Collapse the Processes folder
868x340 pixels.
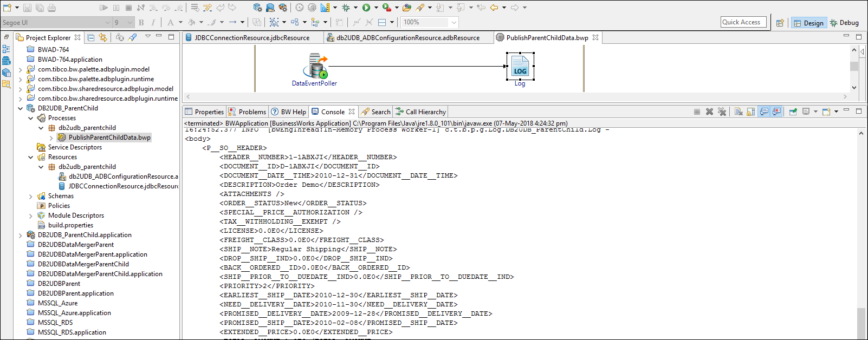coord(31,118)
